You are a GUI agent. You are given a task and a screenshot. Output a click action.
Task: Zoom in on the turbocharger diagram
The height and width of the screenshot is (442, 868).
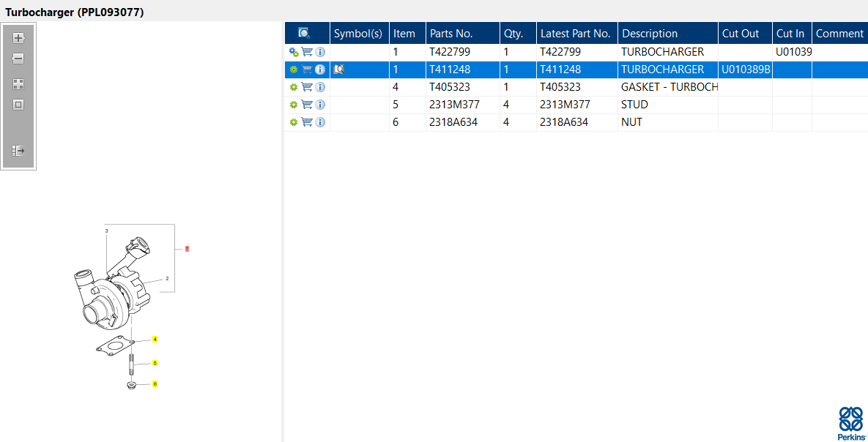coord(18,38)
